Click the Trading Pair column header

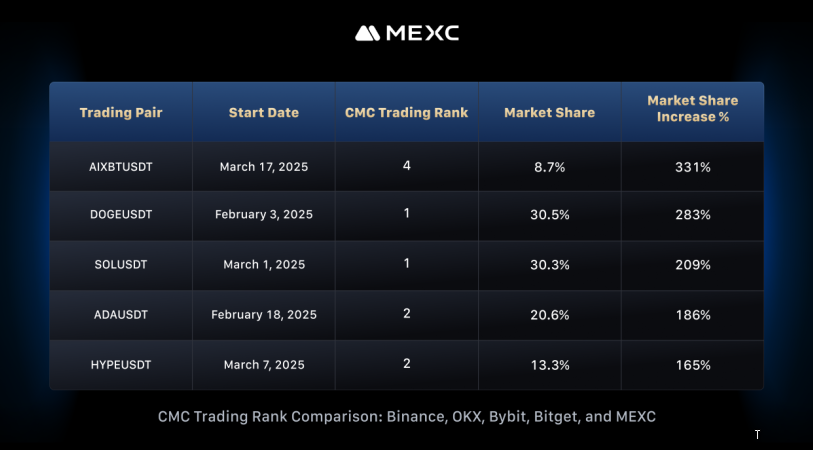point(121,113)
